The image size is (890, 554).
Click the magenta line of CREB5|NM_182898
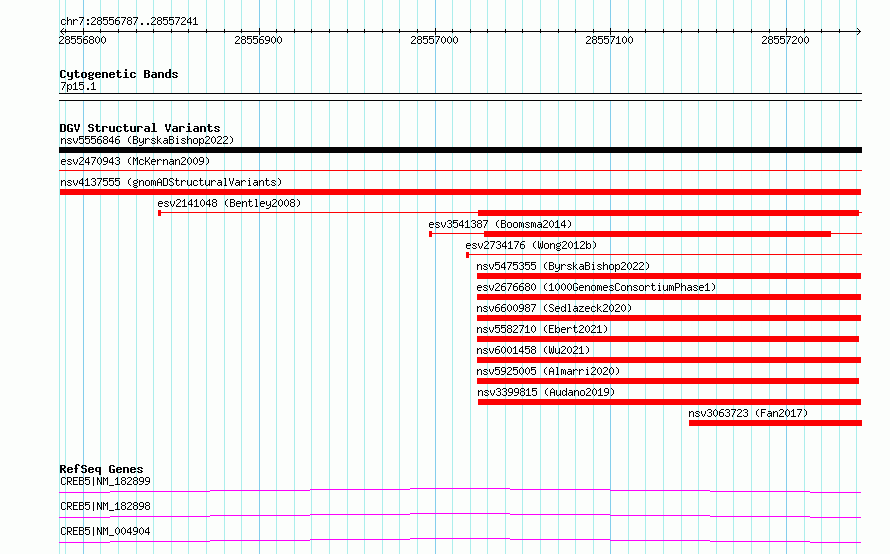tap(460, 514)
